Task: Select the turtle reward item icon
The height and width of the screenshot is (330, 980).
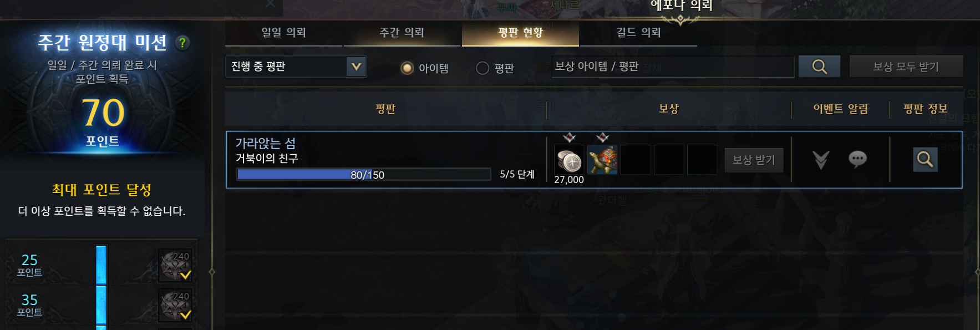Action: tap(602, 160)
